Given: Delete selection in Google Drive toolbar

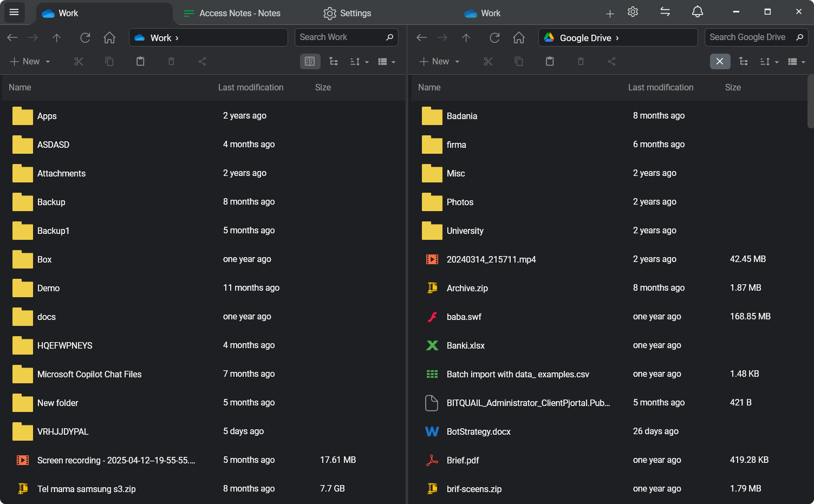Looking at the screenshot, I should point(581,61).
